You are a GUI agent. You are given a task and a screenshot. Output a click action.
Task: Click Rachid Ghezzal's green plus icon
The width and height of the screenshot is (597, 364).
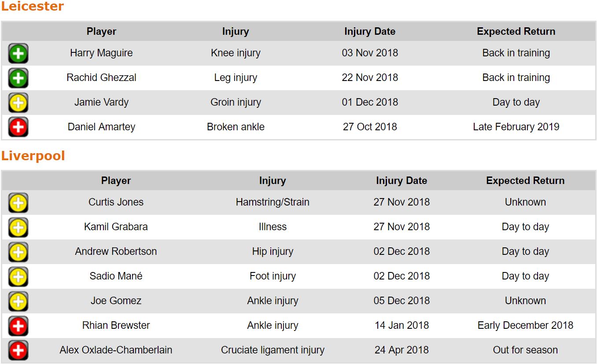[x=18, y=78]
